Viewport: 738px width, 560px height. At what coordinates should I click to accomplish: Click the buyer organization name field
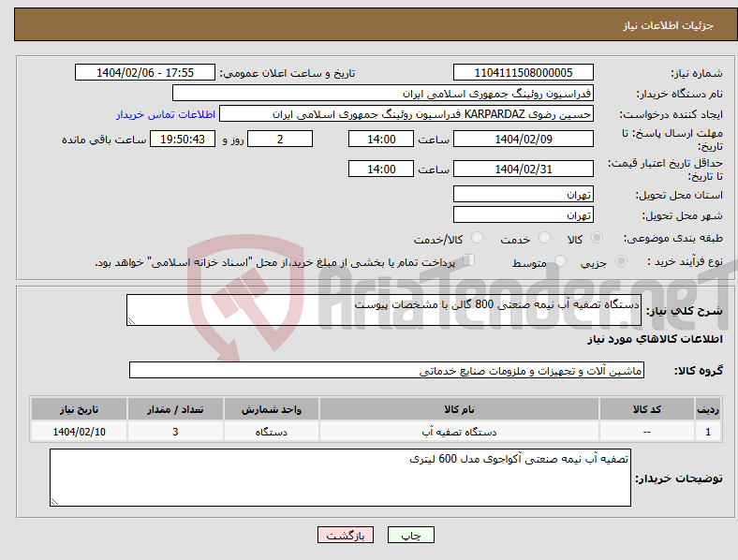tap(383, 93)
